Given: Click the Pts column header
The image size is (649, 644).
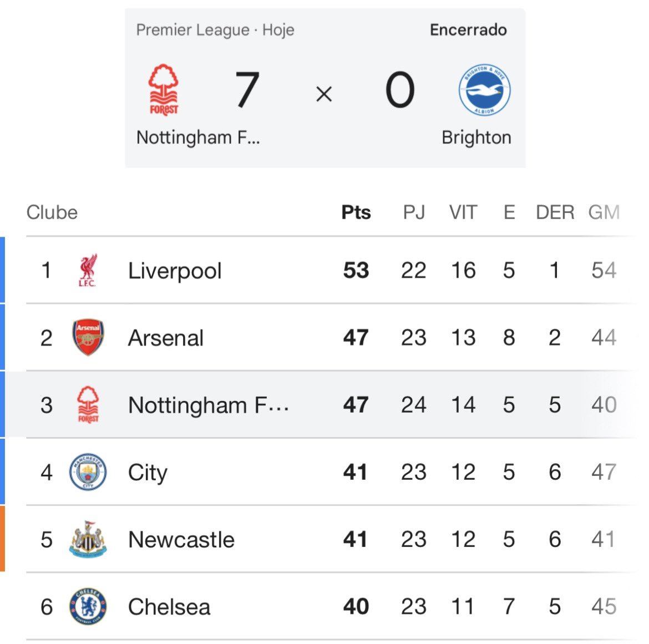Looking at the screenshot, I should click(356, 212).
